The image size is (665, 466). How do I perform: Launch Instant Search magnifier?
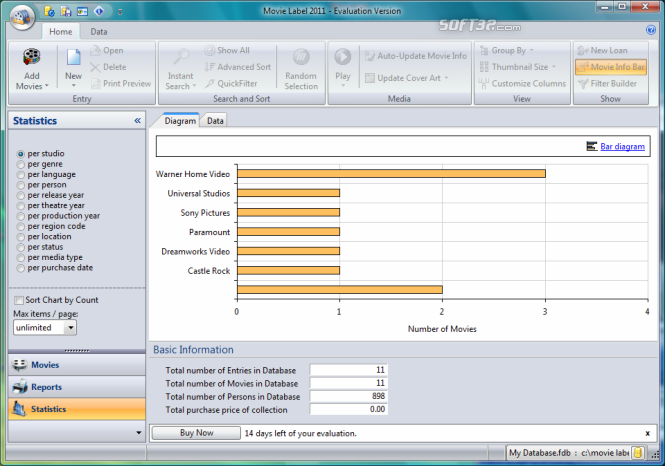click(181, 56)
